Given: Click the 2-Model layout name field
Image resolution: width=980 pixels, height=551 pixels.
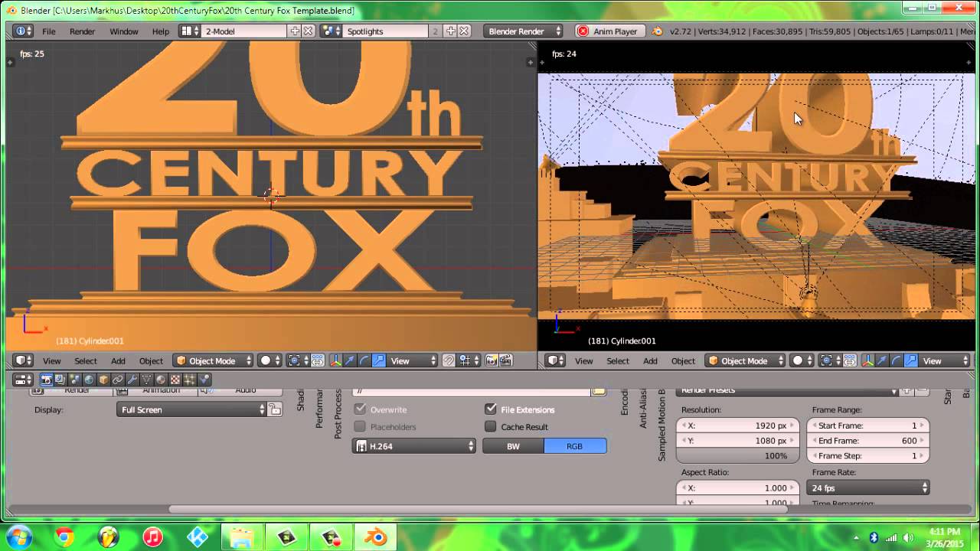Looking at the screenshot, I should point(243,31).
